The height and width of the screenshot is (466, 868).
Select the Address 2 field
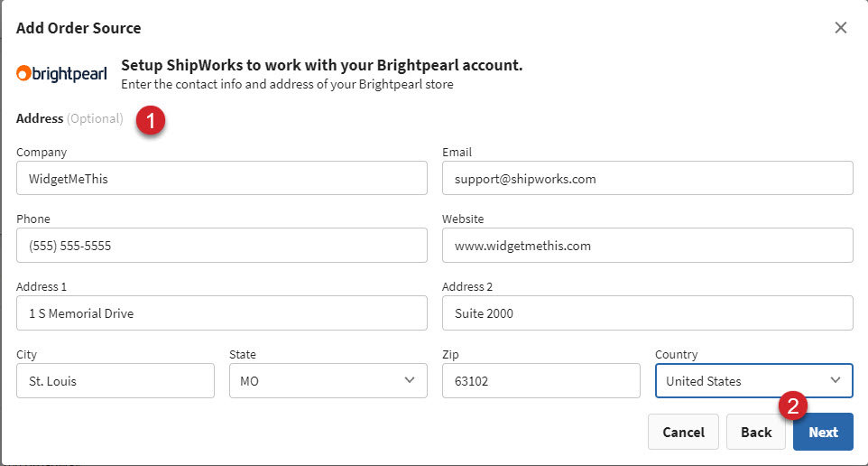pos(647,312)
